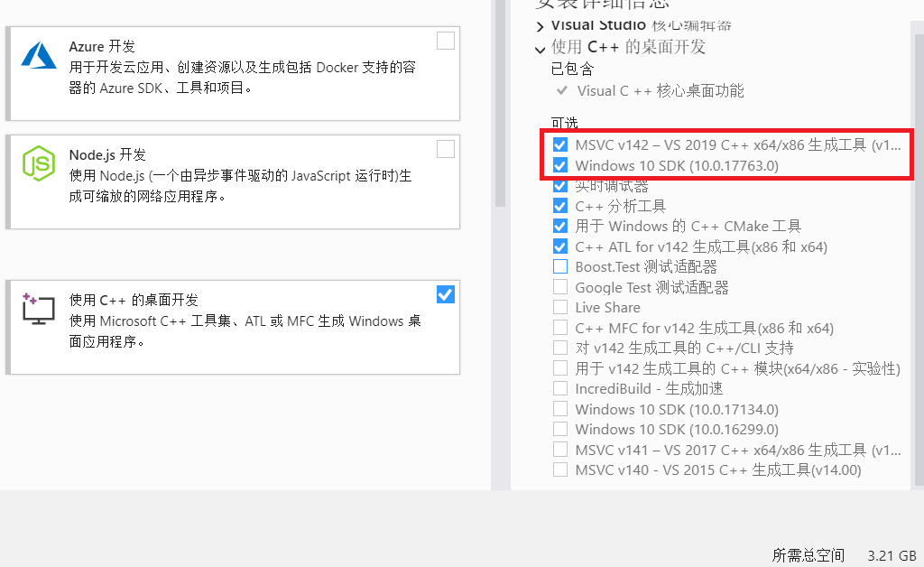Click the 所需总空间 3.21 GB text
The width and height of the screenshot is (924, 567).
[844, 555]
